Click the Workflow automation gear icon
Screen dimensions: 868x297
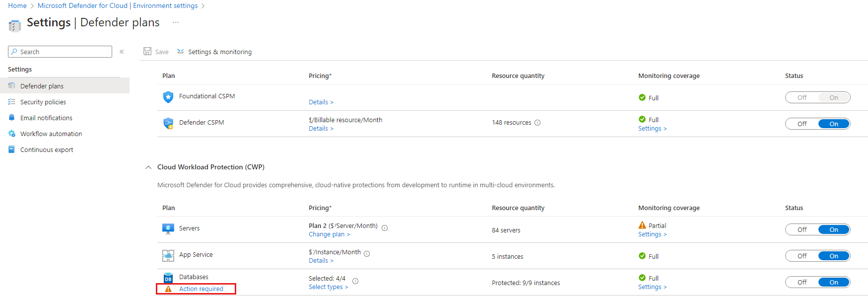click(x=12, y=133)
